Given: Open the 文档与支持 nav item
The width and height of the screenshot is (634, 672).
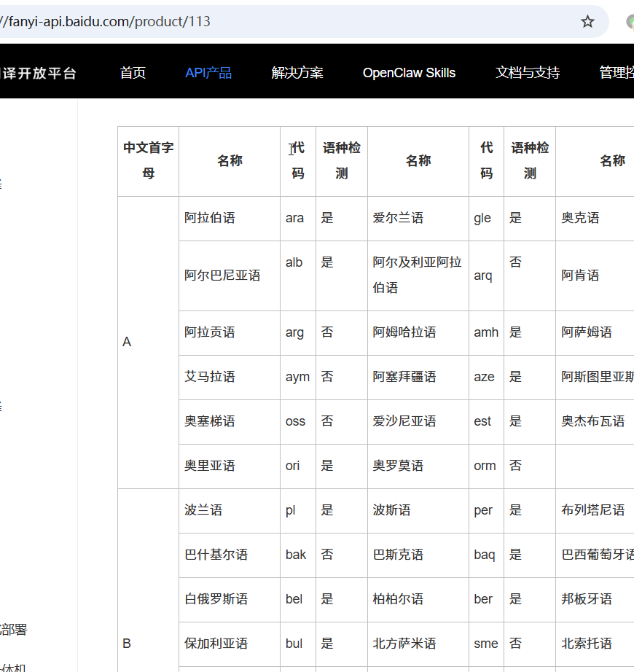Looking at the screenshot, I should [x=528, y=73].
